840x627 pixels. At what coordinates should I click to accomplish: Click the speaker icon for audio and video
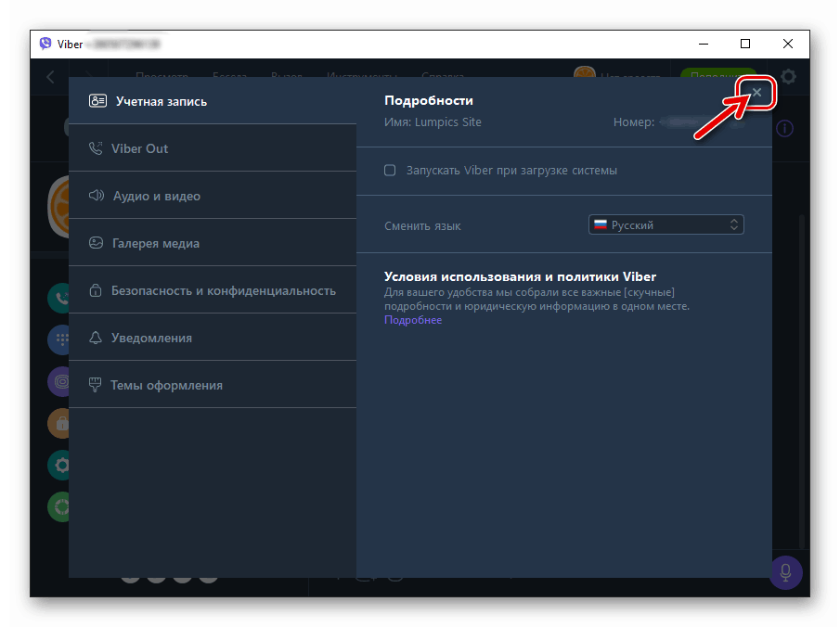point(97,196)
